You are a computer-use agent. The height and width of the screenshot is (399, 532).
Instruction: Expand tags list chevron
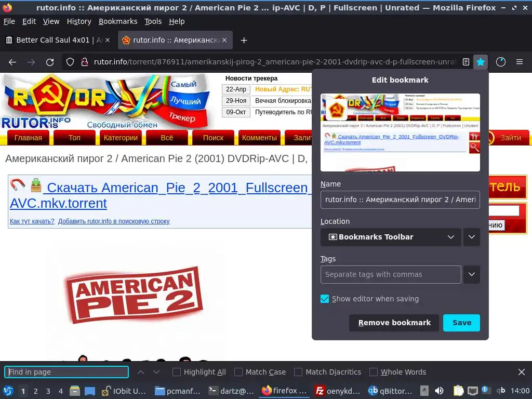472,274
